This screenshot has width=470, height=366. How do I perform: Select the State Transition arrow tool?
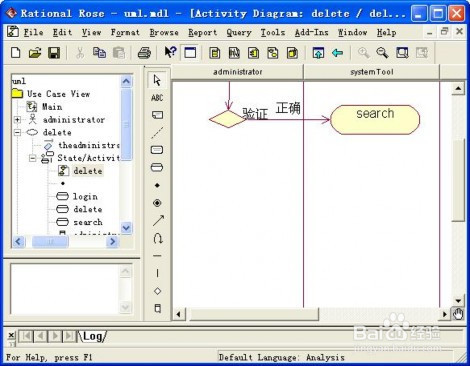coord(158,220)
